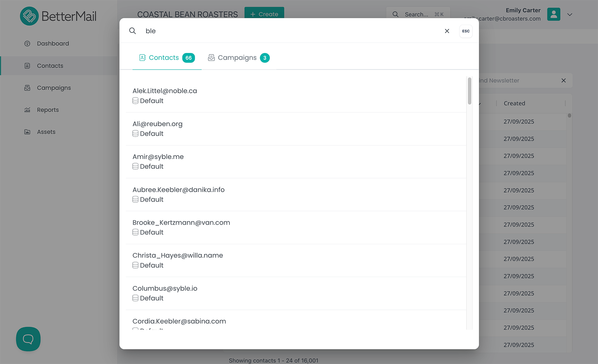Remove the Newsletter filter with X
The image size is (598, 364).
click(563, 81)
